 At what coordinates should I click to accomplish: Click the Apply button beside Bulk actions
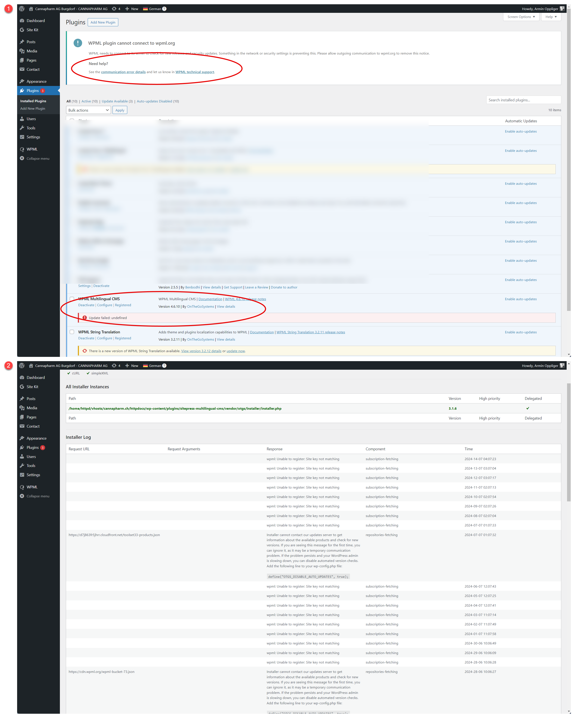[120, 110]
